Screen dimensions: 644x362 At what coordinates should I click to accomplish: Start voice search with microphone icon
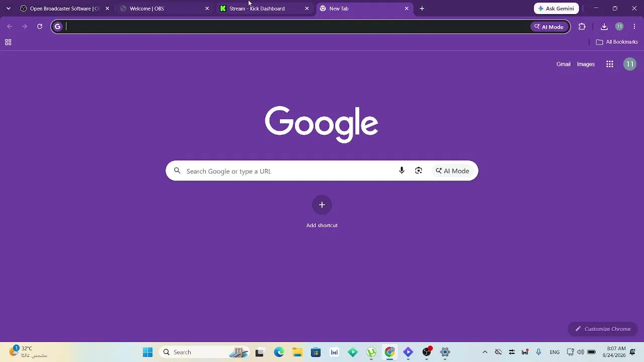[x=401, y=171]
